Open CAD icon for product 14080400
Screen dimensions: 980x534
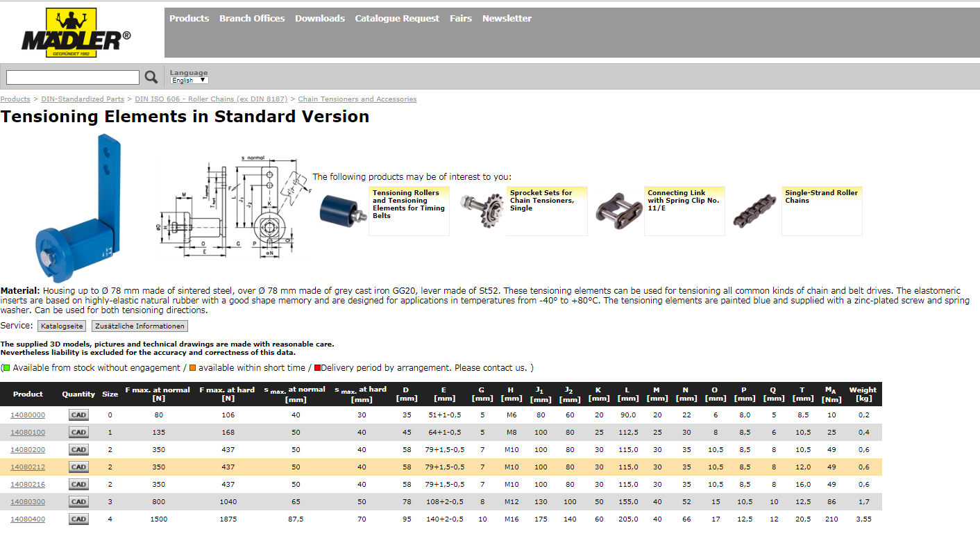pos(78,519)
